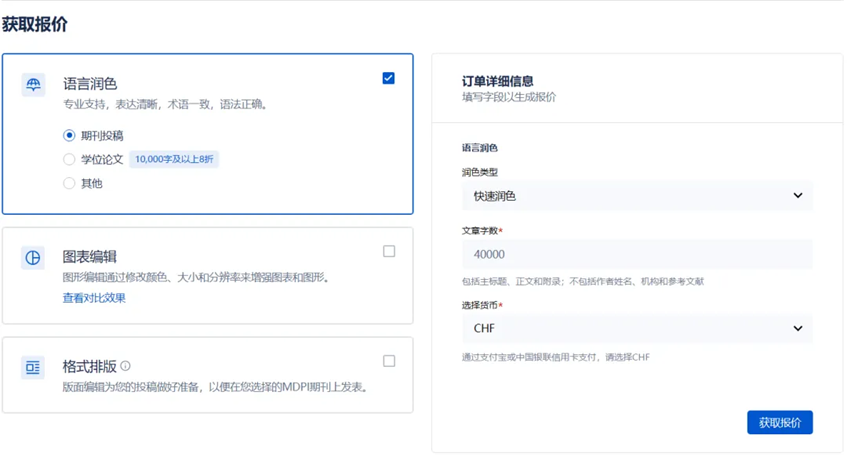
Task: Click the info icon beside 格式排版
Action: (x=126, y=366)
